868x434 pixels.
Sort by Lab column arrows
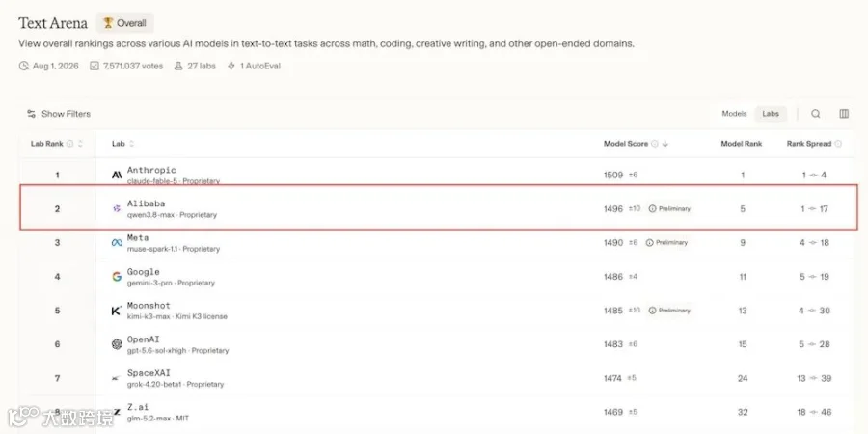click(132, 144)
